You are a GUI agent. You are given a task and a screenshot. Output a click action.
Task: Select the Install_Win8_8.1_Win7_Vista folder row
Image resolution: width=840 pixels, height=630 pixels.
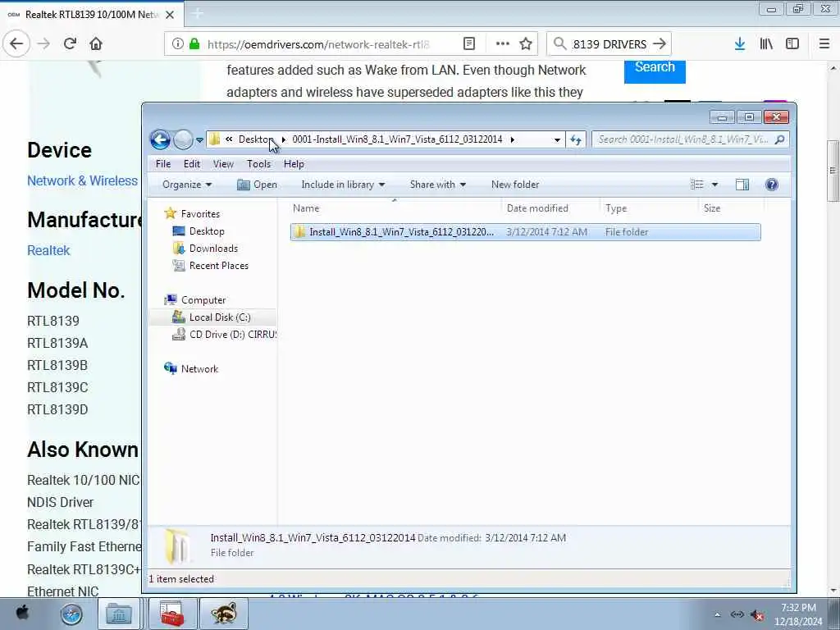tap(525, 232)
